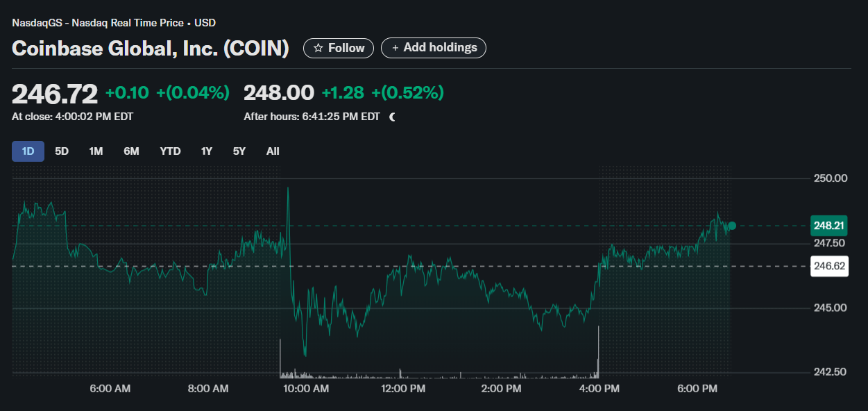Click the 247.50 axis label
868x411 pixels.
pyautogui.click(x=829, y=243)
